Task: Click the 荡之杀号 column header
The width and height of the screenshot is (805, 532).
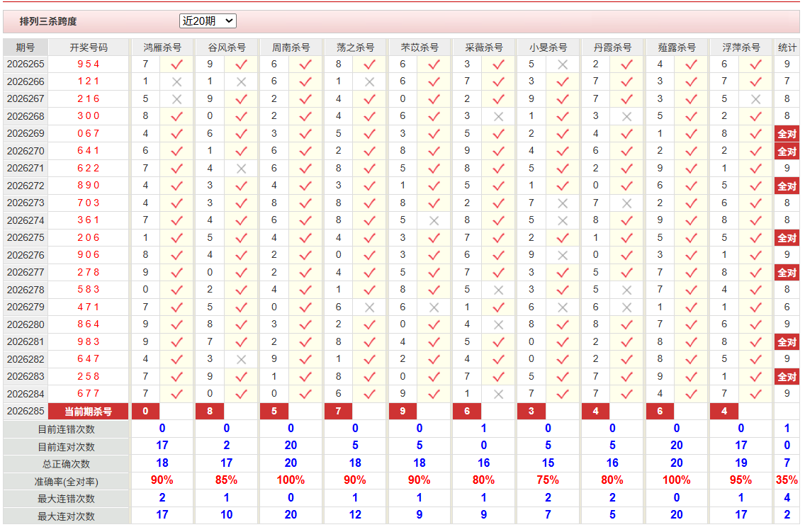Action: tap(355, 47)
